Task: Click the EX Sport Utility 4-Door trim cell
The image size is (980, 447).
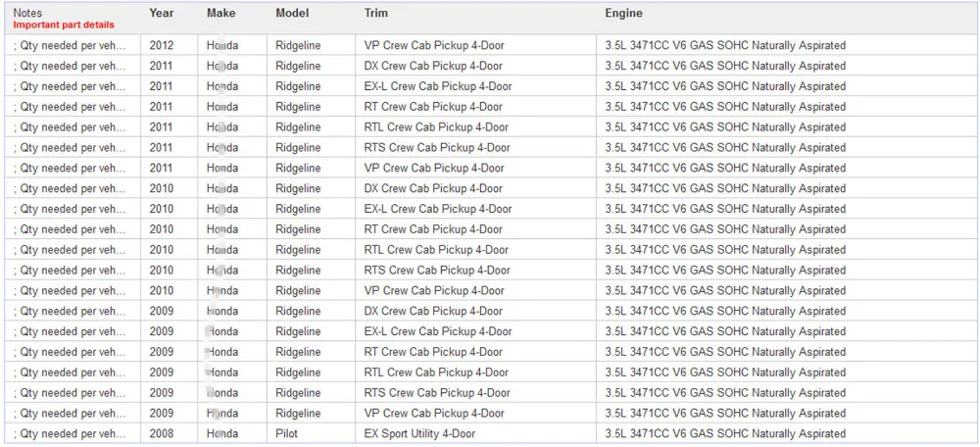Action: tap(419, 433)
